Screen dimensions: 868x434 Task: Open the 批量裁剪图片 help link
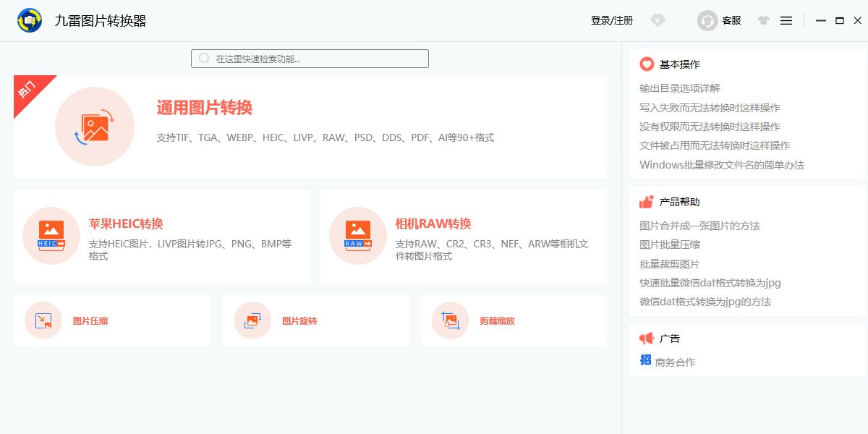tap(669, 264)
